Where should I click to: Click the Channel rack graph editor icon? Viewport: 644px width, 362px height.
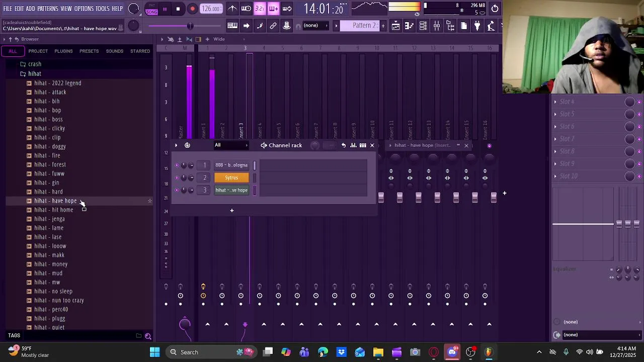coord(353,145)
